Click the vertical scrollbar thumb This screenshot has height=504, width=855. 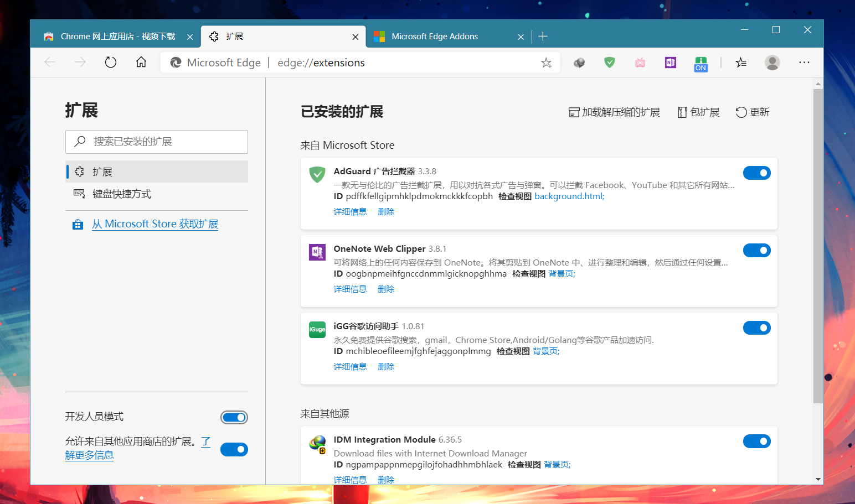pos(818,246)
